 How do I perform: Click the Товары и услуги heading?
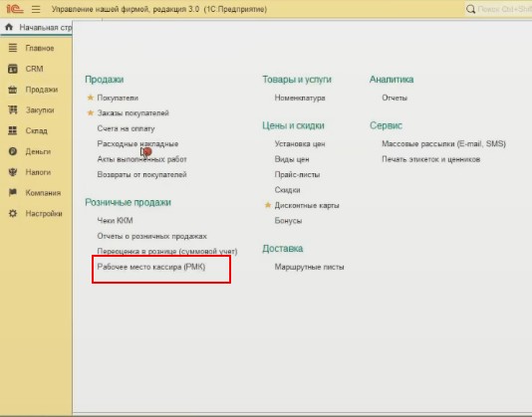pyautogui.click(x=297, y=80)
